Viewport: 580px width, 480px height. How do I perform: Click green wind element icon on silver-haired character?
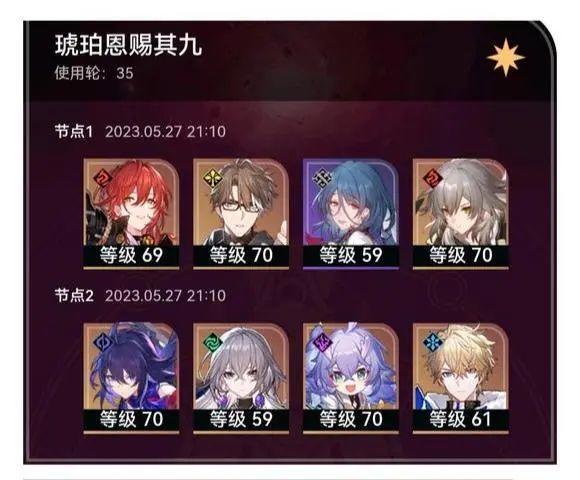pos(212,342)
